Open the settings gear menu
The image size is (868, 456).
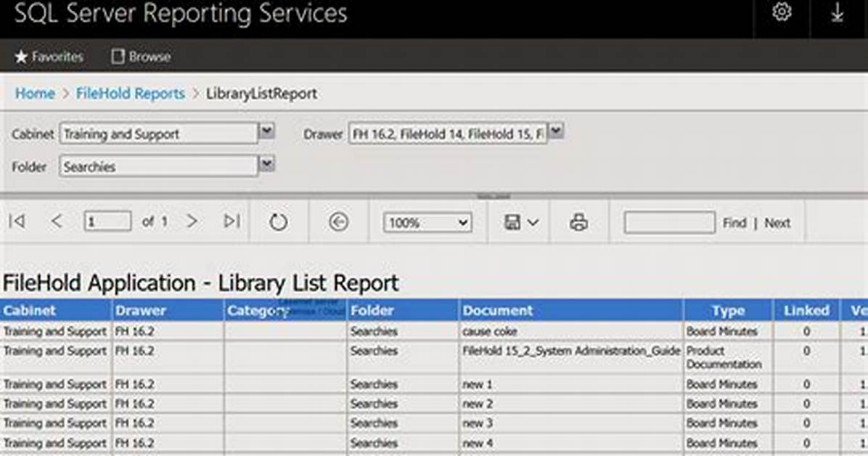781,12
